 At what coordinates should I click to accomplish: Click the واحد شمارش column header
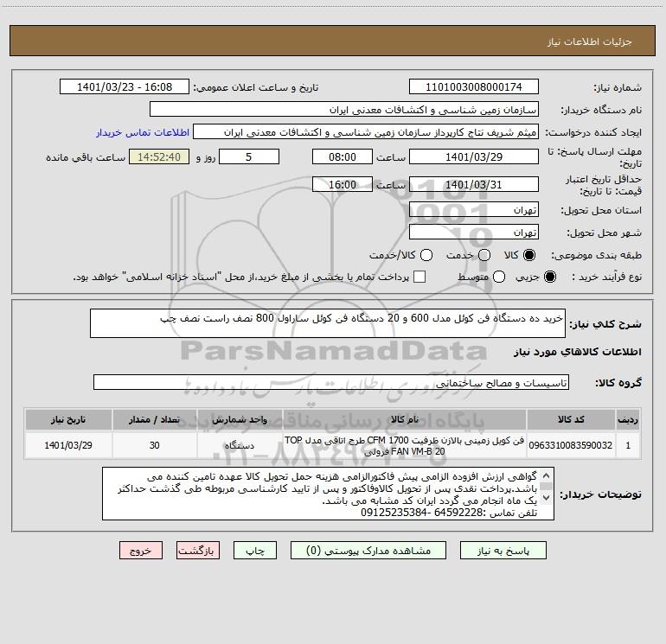pyautogui.click(x=240, y=419)
